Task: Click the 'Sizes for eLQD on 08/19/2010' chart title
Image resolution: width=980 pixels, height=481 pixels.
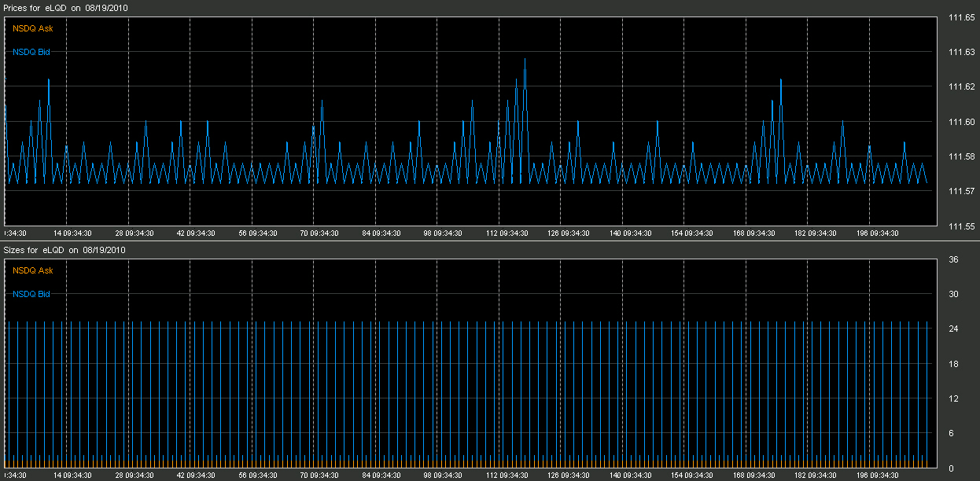Action: (x=65, y=249)
